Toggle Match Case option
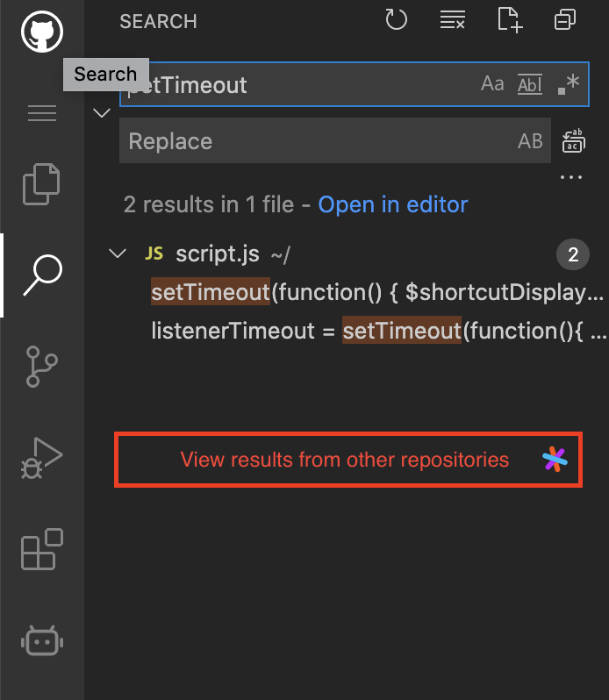 (x=492, y=84)
